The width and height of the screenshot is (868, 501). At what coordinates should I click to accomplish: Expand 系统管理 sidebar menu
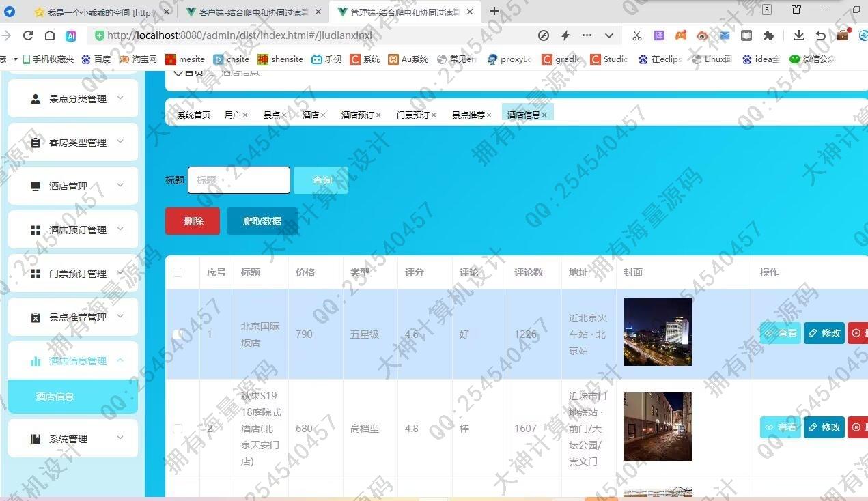[73, 439]
